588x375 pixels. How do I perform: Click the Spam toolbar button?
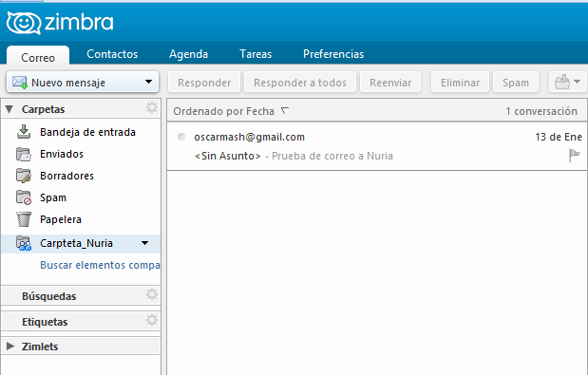pos(516,82)
